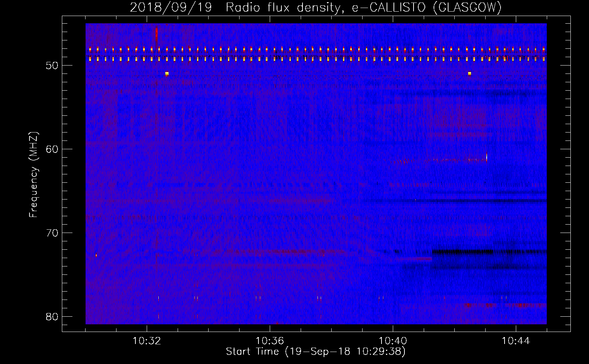Click the dark black band at 72 MHz
Image resolution: width=589 pixels, height=364 pixels.
pos(462,251)
